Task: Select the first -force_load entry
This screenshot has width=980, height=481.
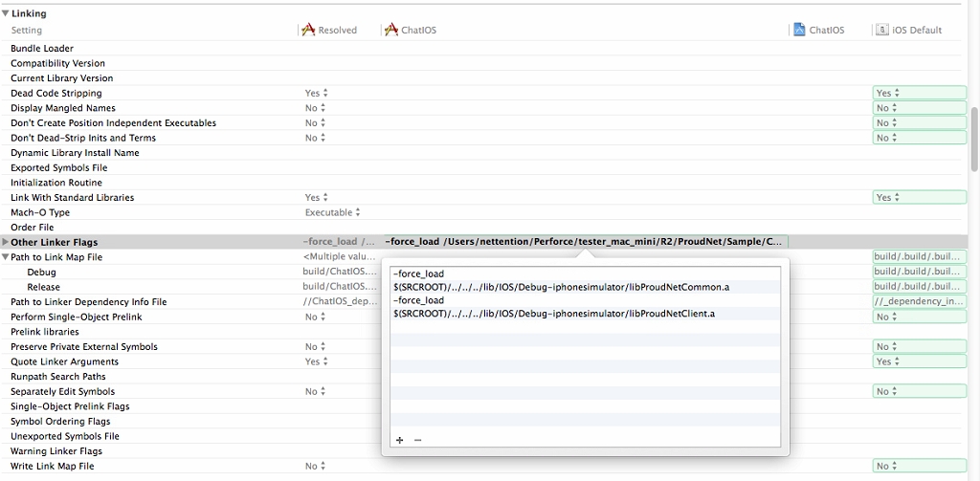Action: [x=418, y=273]
